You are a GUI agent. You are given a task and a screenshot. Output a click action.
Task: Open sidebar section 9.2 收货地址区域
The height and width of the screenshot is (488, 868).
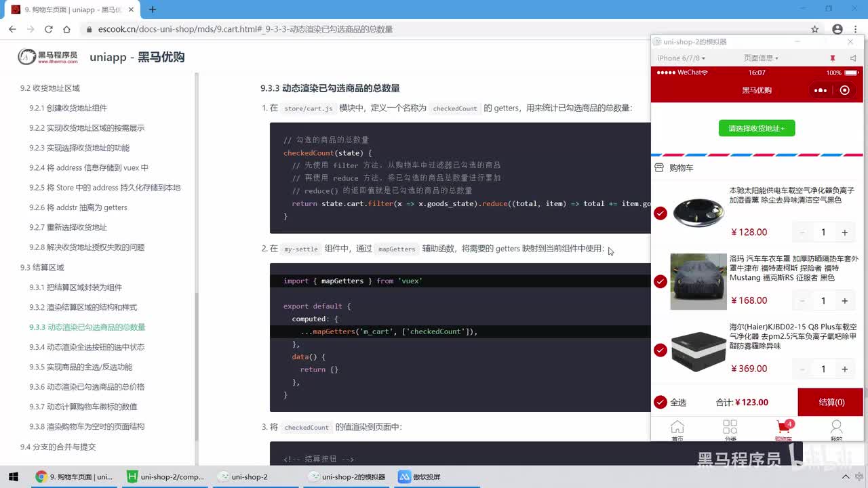(x=50, y=88)
